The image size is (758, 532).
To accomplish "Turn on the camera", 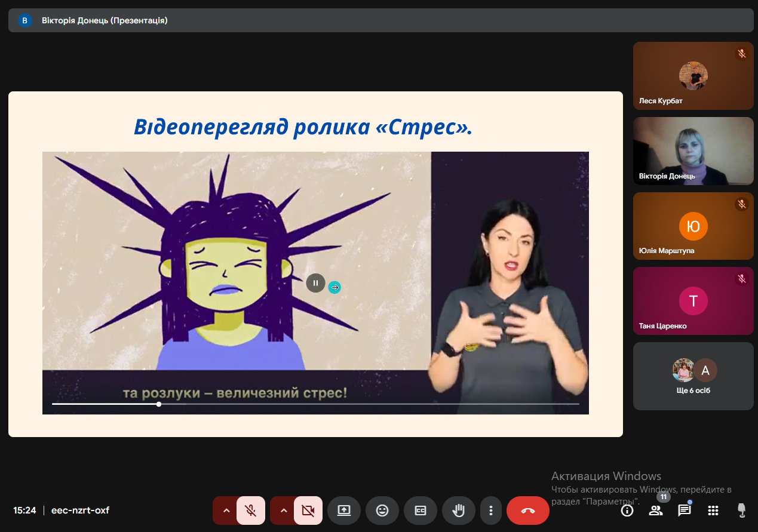I will pyautogui.click(x=308, y=511).
